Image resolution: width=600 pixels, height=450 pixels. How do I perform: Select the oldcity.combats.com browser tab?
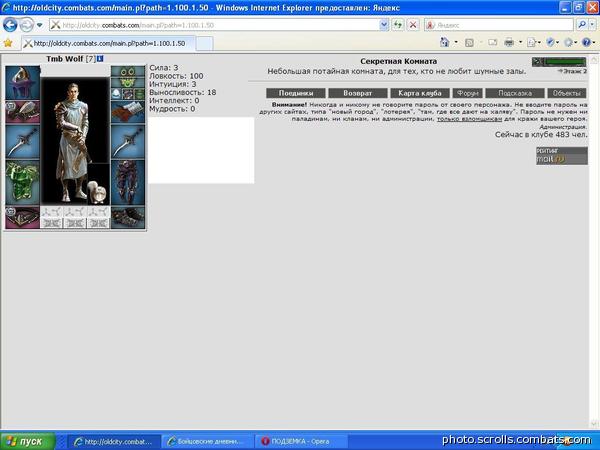pyautogui.click(x=108, y=43)
